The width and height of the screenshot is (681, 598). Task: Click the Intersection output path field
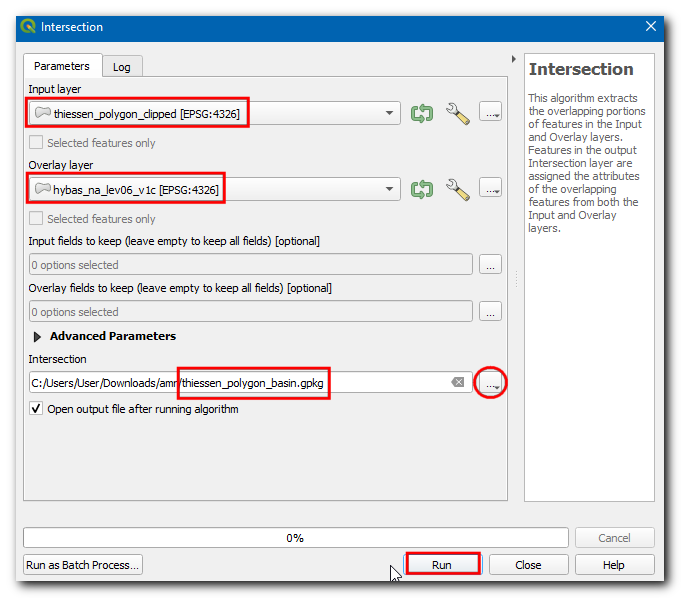(240, 382)
